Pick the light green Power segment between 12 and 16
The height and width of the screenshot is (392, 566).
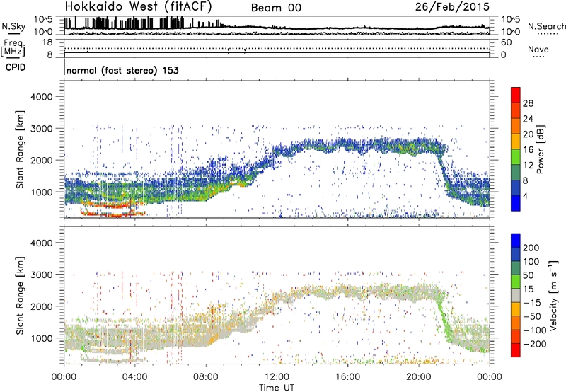click(516, 157)
